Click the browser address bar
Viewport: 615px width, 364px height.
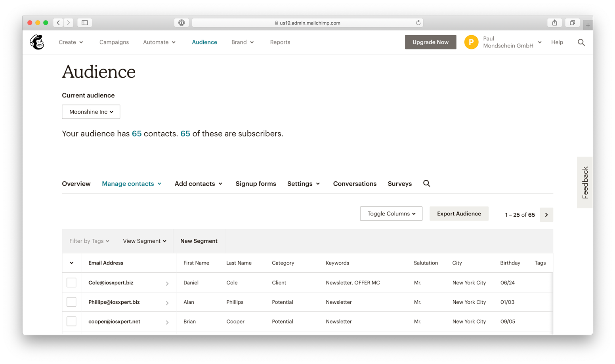coord(307,23)
